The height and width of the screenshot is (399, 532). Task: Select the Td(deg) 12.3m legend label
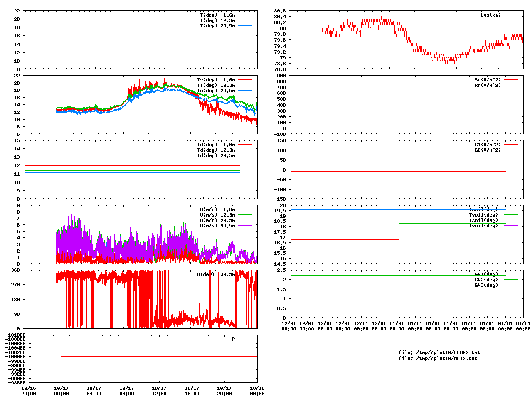click(x=216, y=150)
